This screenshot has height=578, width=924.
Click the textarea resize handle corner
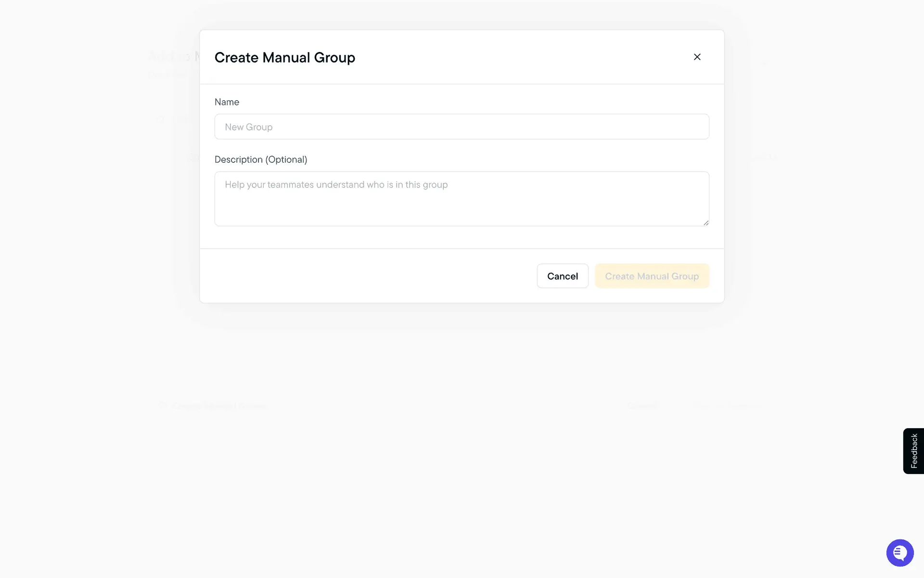click(x=706, y=223)
